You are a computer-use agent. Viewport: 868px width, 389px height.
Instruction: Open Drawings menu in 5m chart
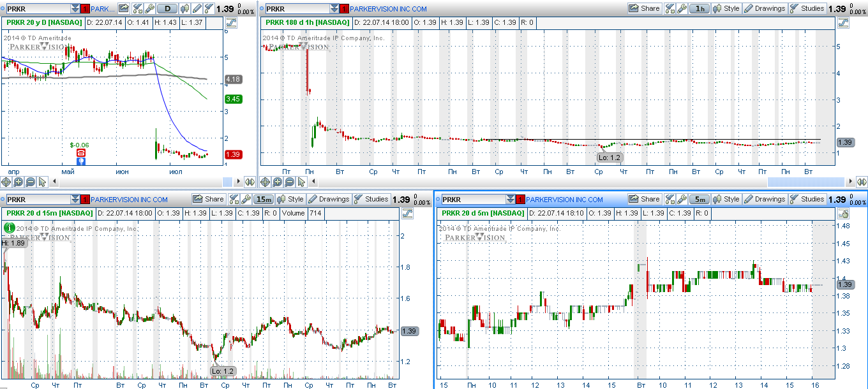tap(765, 200)
